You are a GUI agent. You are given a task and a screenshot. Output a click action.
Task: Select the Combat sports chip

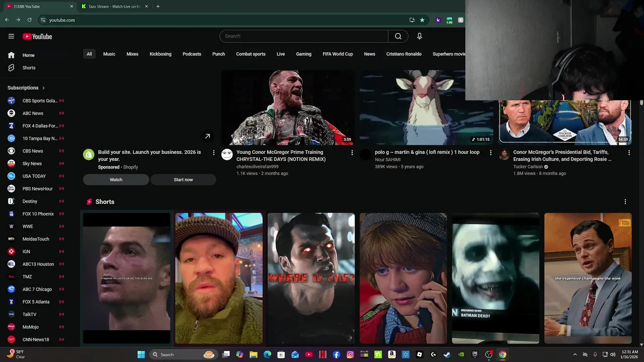tap(251, 54)
